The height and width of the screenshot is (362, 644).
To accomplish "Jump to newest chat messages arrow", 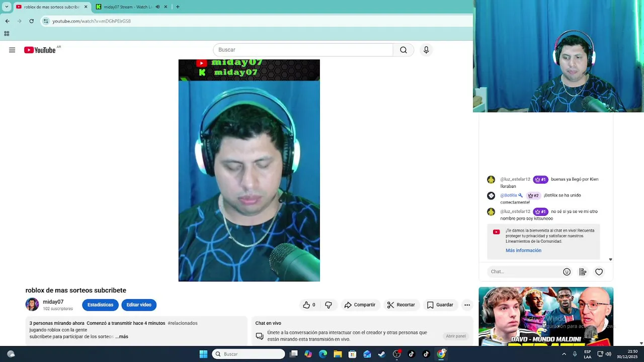I will [610, 260].
